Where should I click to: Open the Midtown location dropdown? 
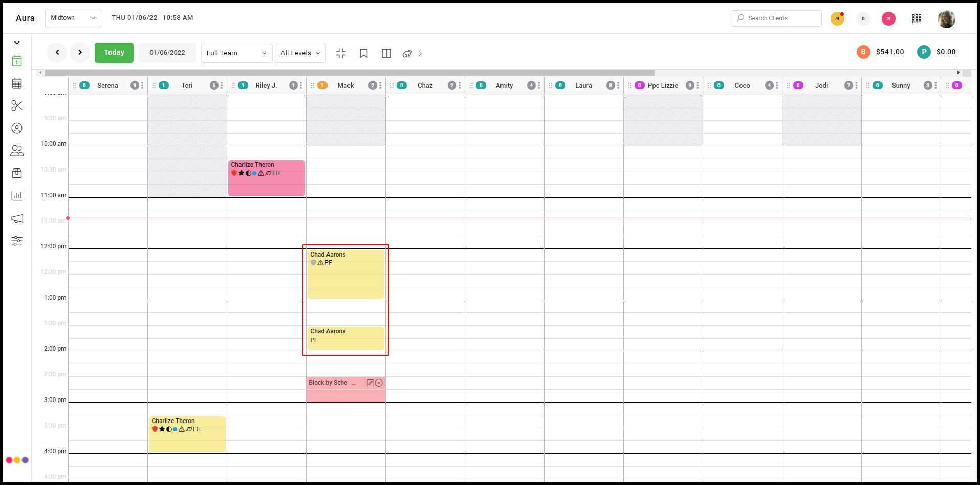pos(73,18)
